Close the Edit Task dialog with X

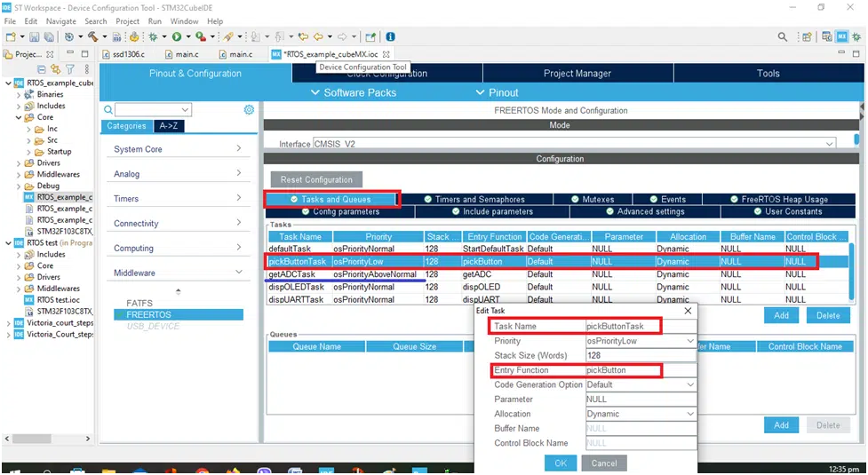[x=688, y=311]
